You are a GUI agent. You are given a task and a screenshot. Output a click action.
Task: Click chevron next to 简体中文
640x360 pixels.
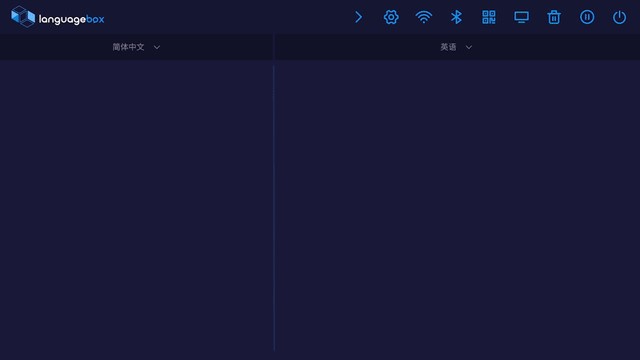coord(157,47)
